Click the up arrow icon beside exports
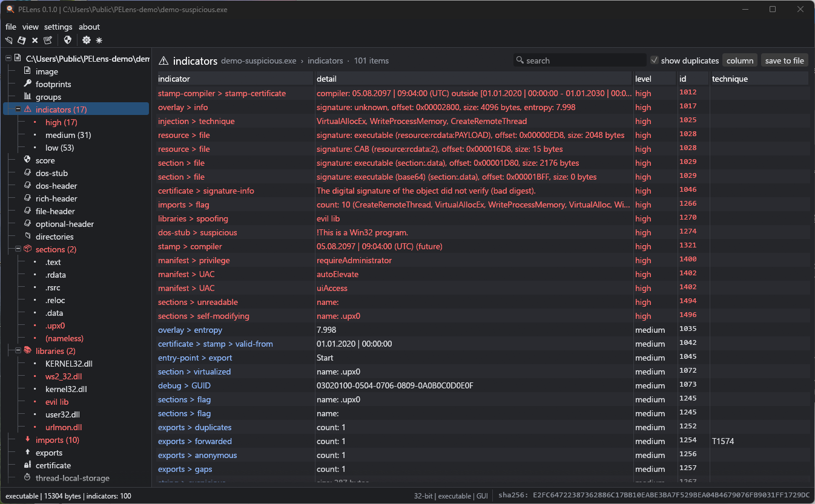The image size is (815, 504). tap(27, 452)
